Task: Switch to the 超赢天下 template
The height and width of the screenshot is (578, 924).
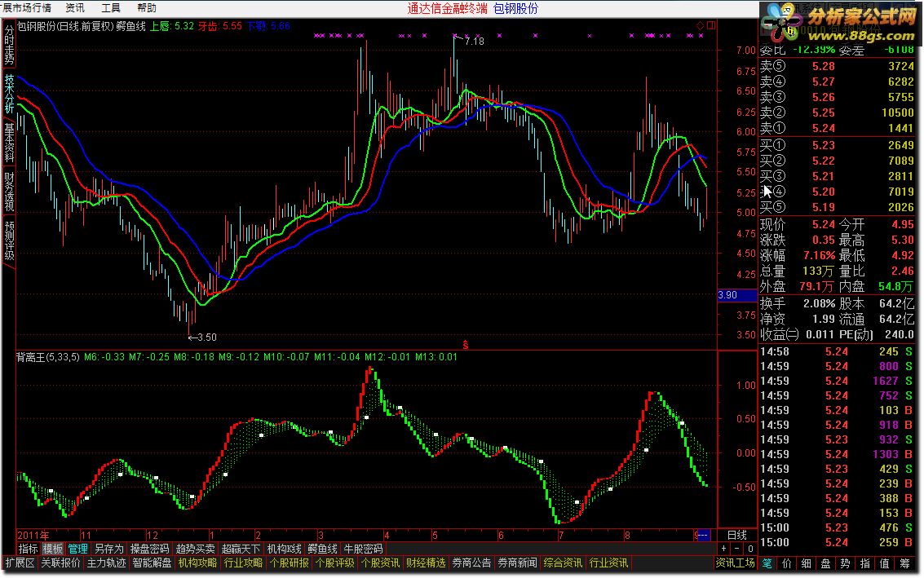Action: 241,549
